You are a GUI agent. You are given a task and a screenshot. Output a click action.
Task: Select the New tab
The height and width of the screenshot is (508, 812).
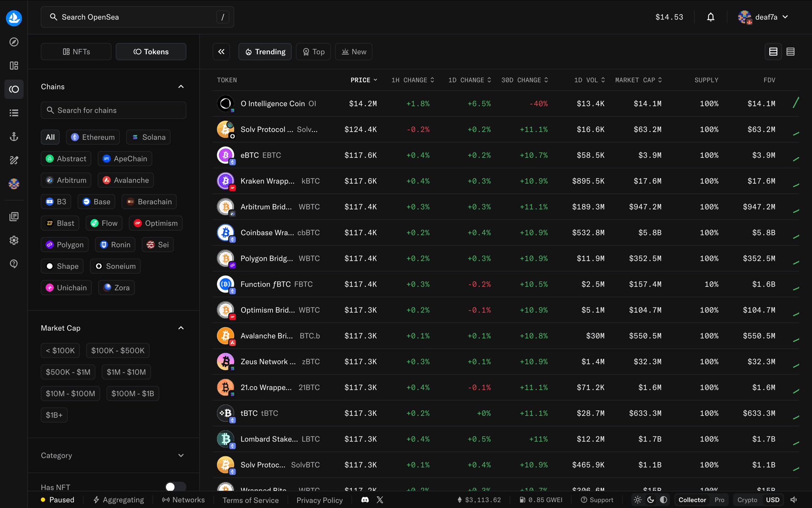tap(354, 52)
